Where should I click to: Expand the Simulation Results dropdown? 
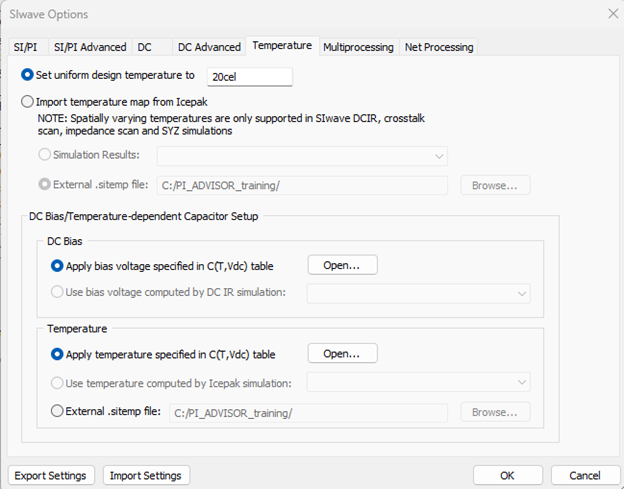pos(302,156)
